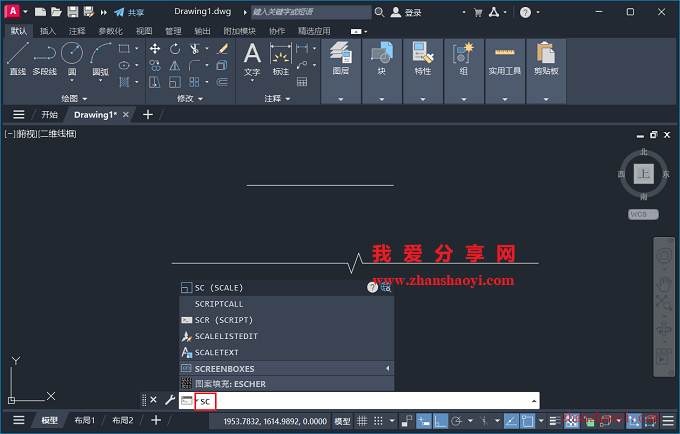Screen dimensions: 680x434
Task: Toggle ortho mode in status bar
Action: coord(440,421)
